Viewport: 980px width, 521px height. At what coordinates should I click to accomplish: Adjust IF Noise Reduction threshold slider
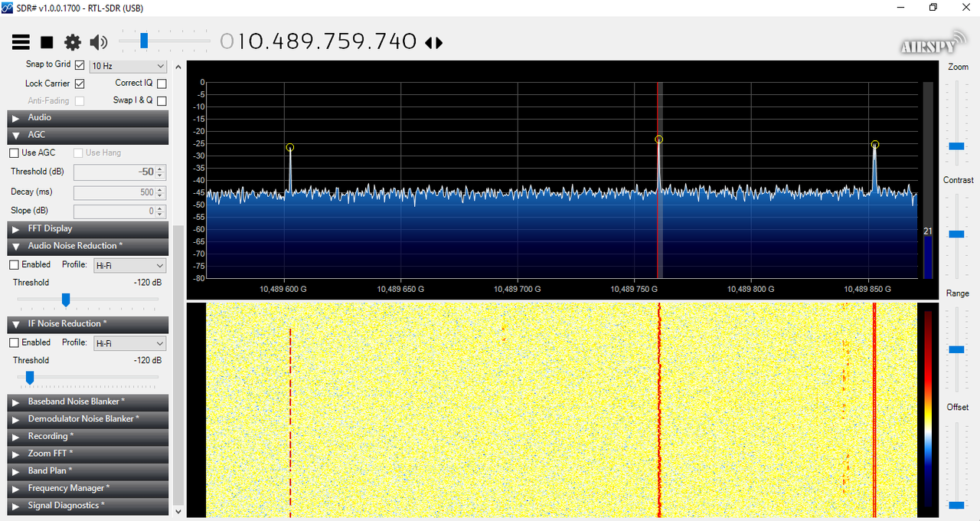(x=30, y=377)
